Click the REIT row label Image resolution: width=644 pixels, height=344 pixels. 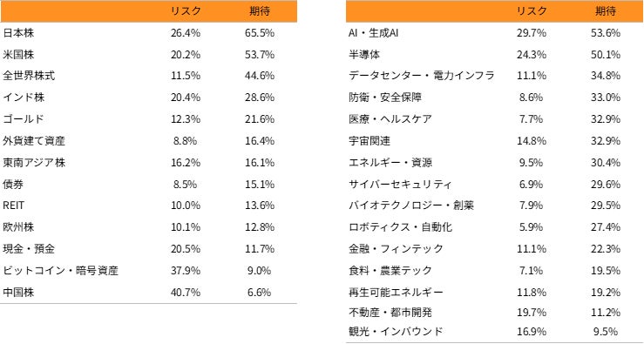click(13, 206)
